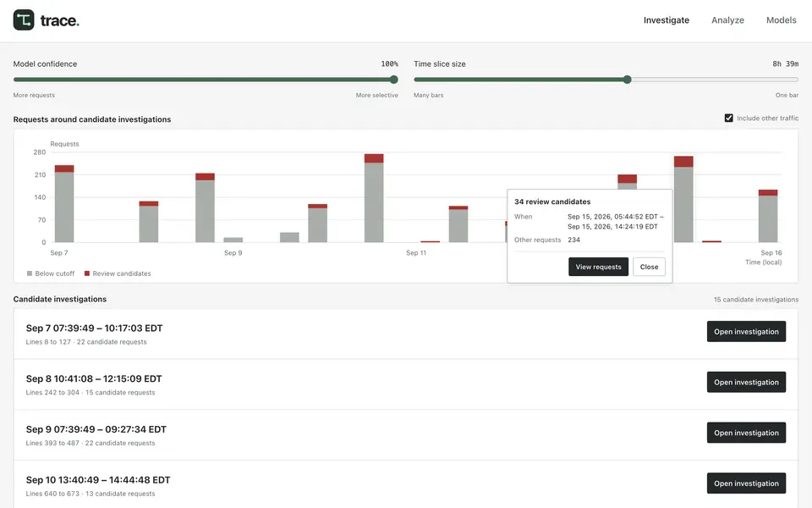Switch to the Analyze tab
Viewport: 812px width, 508px height.
[727, 20]
